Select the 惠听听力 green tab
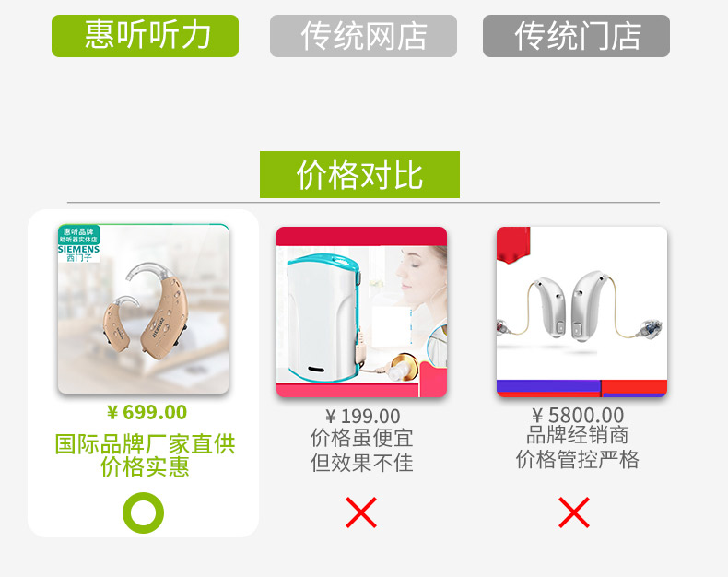 coord(145,36)
